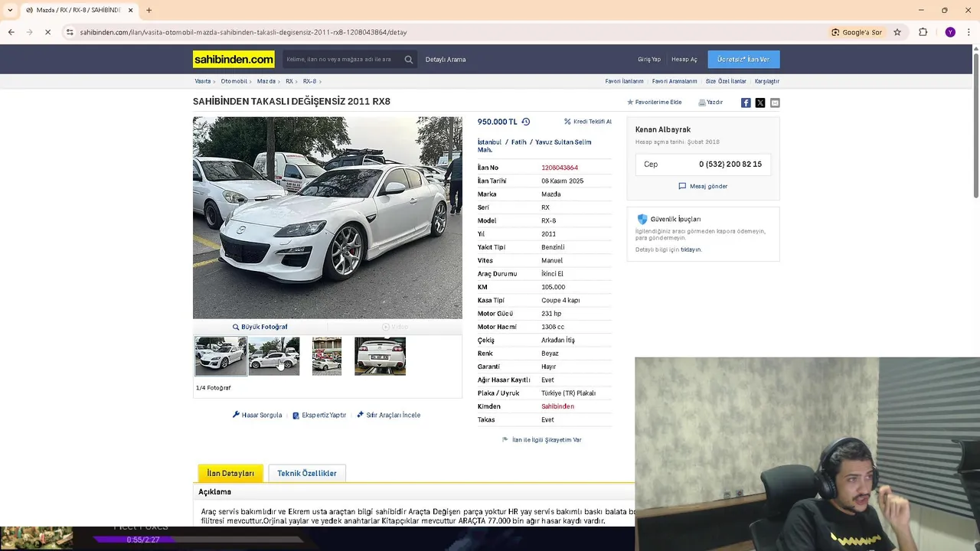This screenshot has height=551, width=980.
Task: Open the Chrome profile avatar
Action: (950, 32)
